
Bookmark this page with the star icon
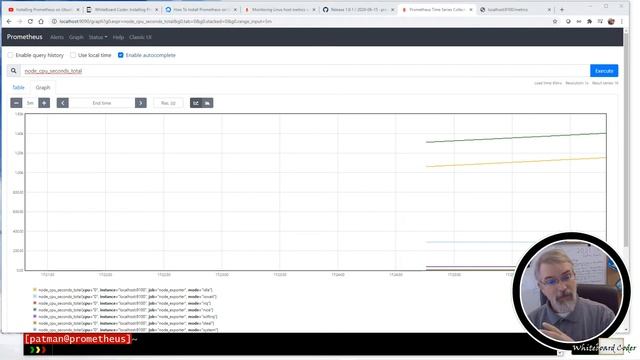point(555,21)
